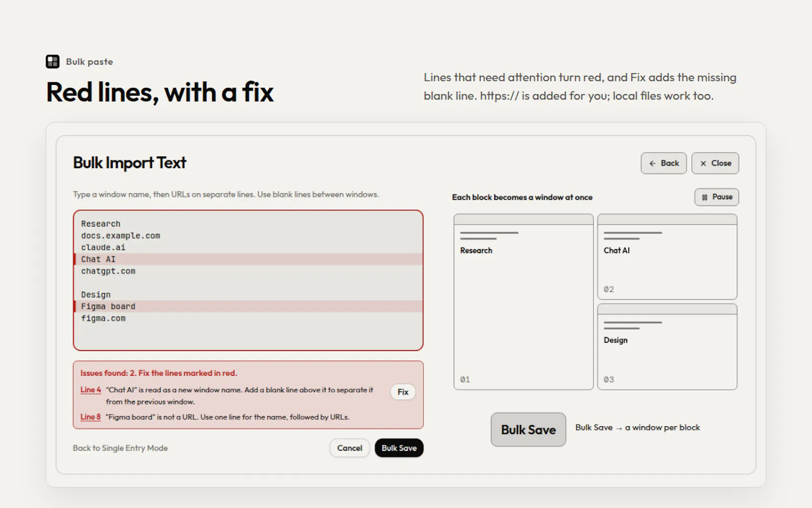The height and width of the screenshot is (508, 812).
Task: Click the docs.example.com line
Action: click(x=120, y=236)
